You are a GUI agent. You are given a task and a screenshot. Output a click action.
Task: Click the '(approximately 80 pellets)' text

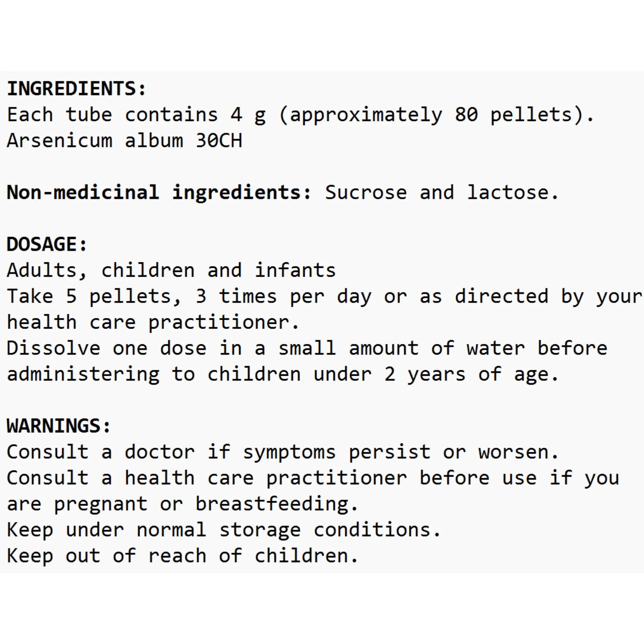pos(431,115)
